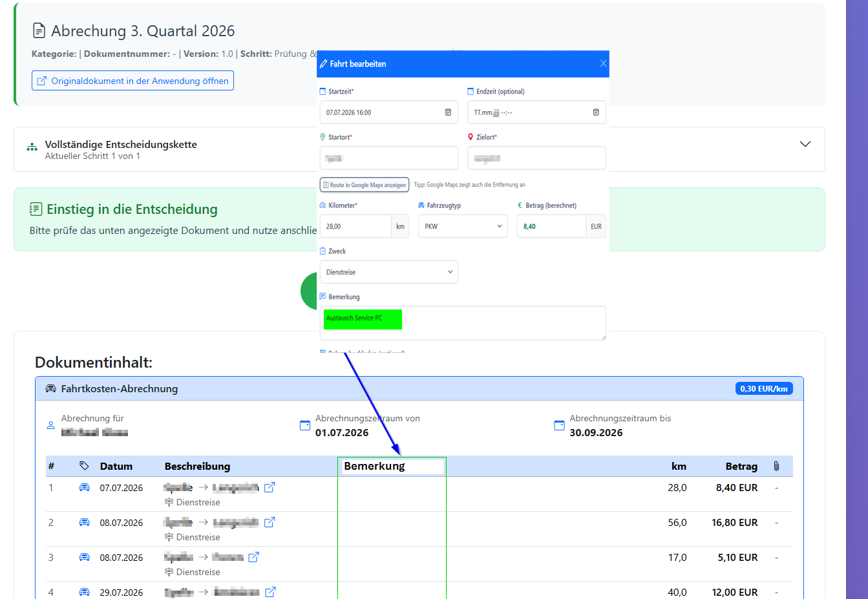Open the external link icon in the 56,0 km row
This screenshot has width=868, height=599.
click(270, 522)
